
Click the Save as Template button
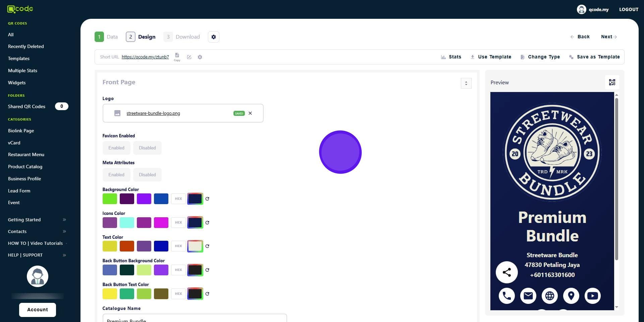tap(594, 57)
